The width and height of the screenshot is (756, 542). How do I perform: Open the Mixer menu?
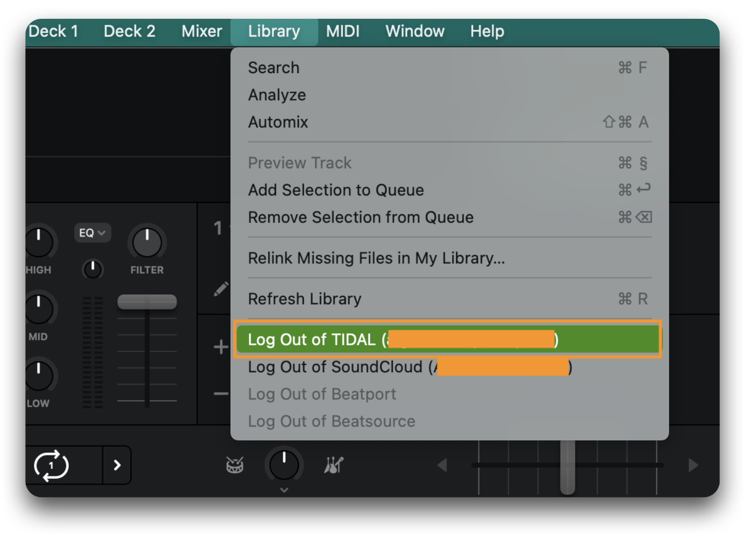202,31
